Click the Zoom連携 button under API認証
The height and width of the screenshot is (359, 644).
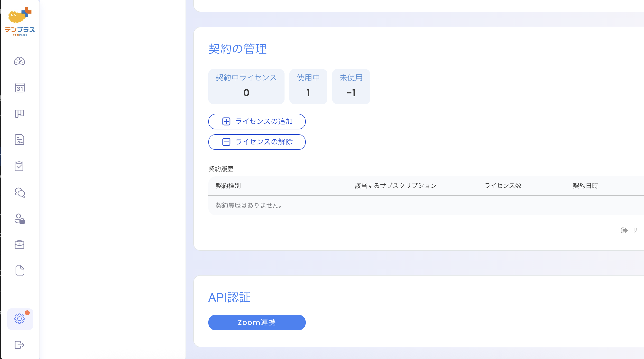(x=257, y=322)
